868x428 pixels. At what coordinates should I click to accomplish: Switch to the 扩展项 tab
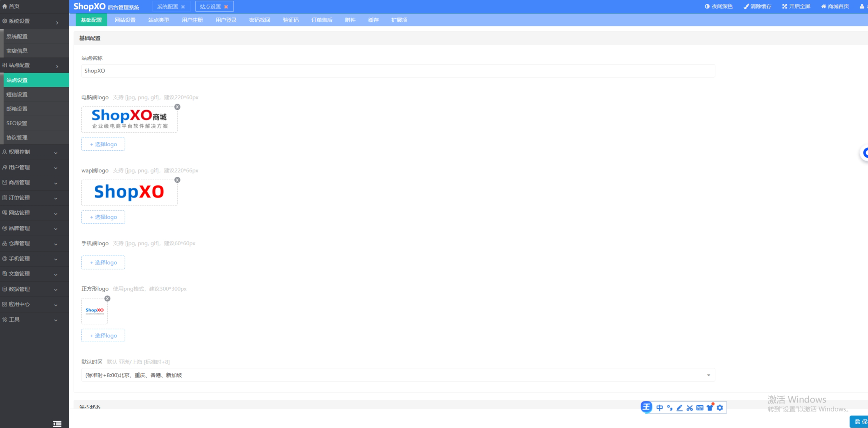(x=399, y=20)
